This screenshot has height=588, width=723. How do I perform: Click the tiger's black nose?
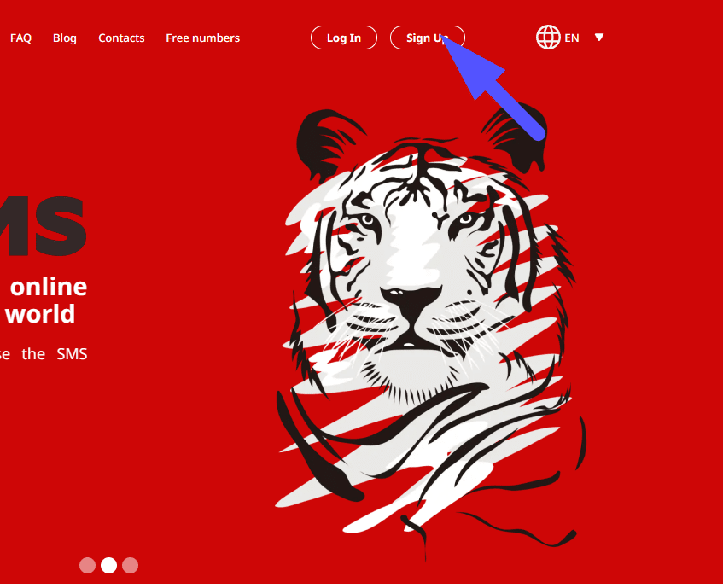(411, 300)
